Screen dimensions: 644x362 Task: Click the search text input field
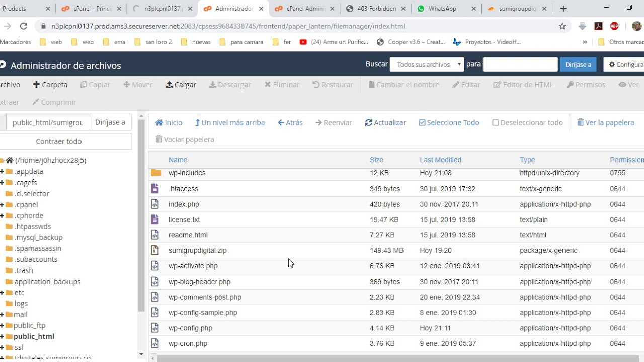tap(520, 64)
